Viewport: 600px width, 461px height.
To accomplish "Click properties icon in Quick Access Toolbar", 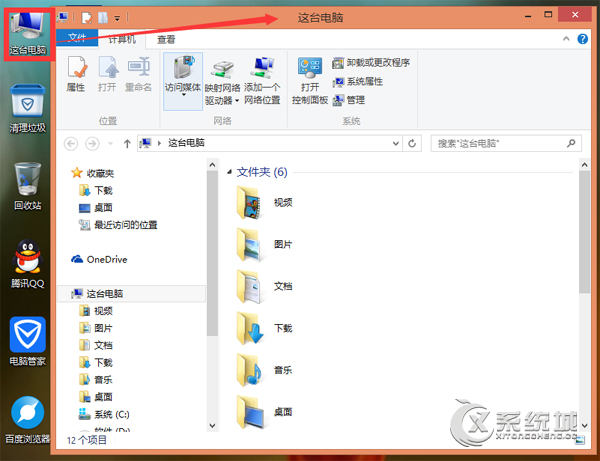I will pos(87,18).
